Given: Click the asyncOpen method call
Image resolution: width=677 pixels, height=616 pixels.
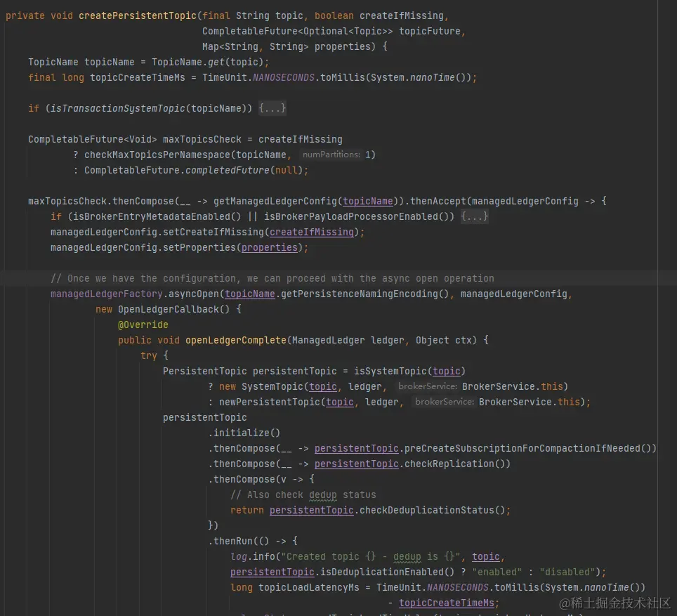Looking at the screenshot, I should coord(194,294).
